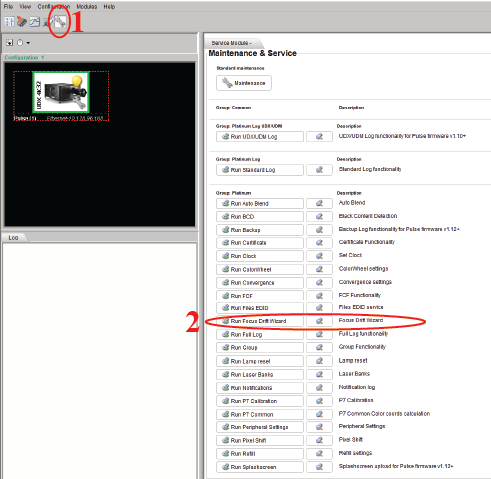Click the Maintenance button
The image size is (491, 479).
tap(244, 83)
